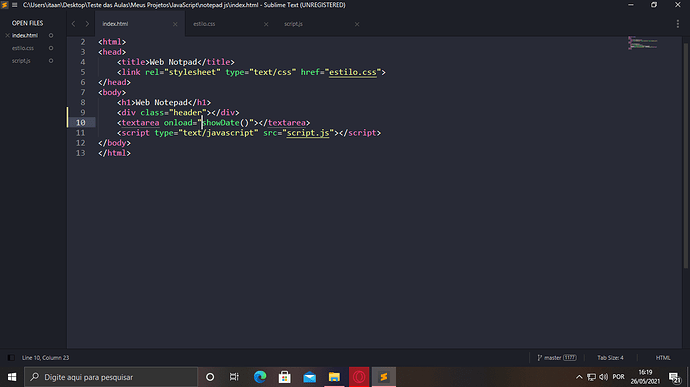Screen dimensions: 690x387
Task: Click the header class value on line 9
Action: tap(187, 112)
